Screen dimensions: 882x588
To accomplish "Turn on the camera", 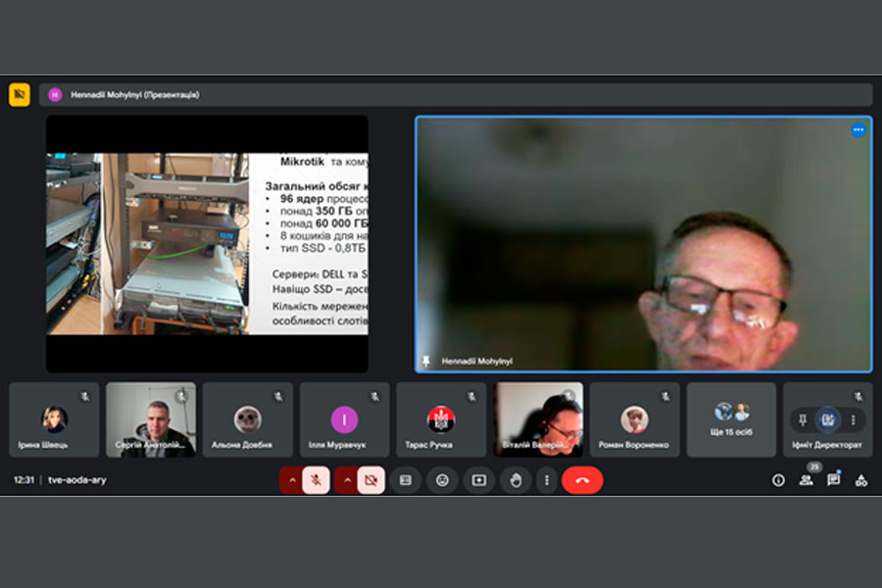I will [371, 480].
